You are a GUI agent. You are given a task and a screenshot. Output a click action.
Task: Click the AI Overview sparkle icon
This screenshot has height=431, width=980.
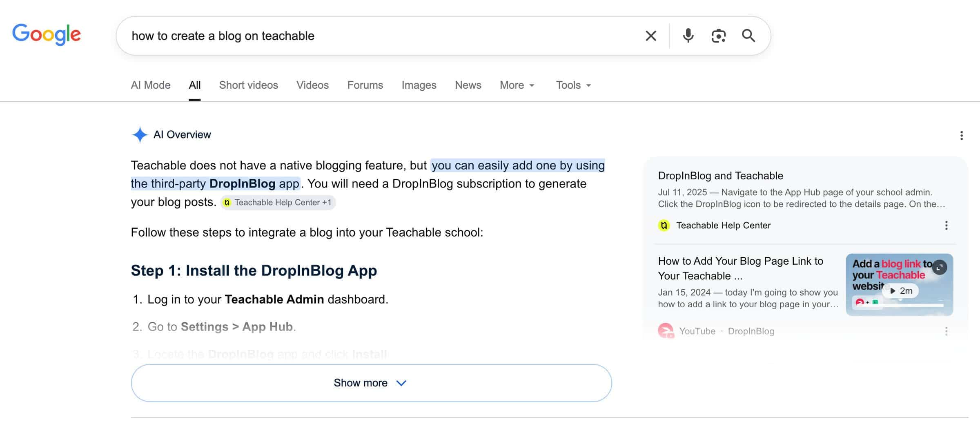pos(140,135)
